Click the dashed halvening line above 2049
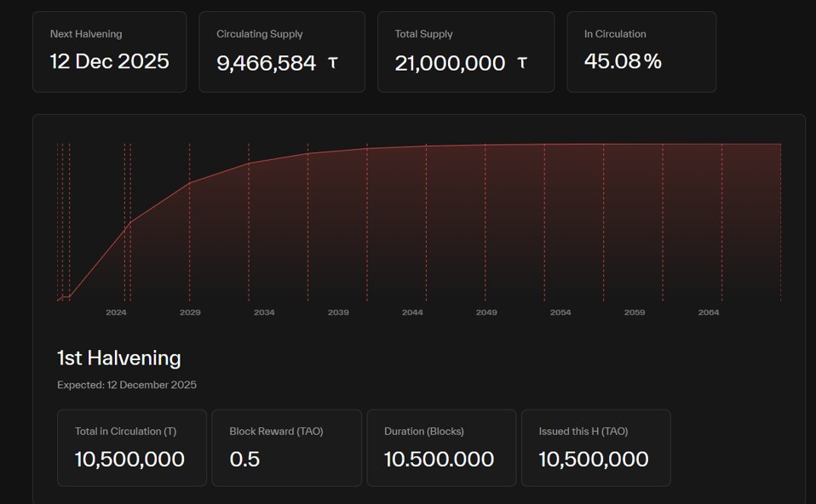This screenshot has width=816, height=504. pyautogui.click(x=486, y=221)
